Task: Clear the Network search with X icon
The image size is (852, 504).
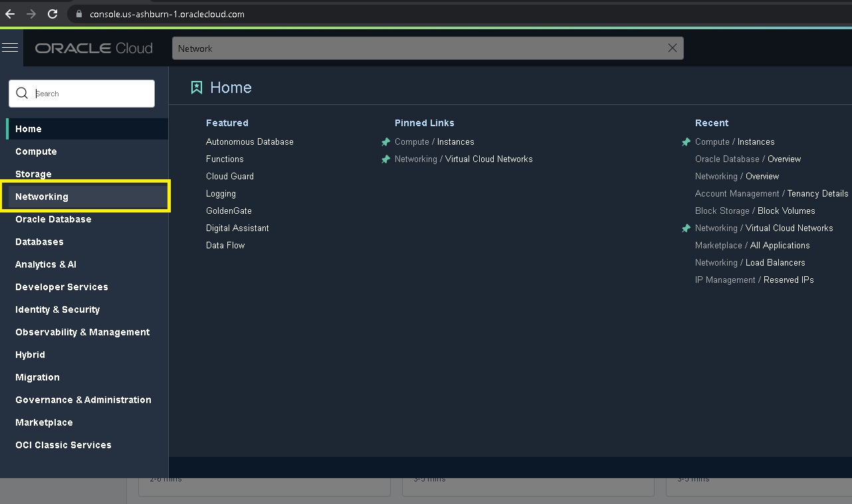Action: coord(672,48)
